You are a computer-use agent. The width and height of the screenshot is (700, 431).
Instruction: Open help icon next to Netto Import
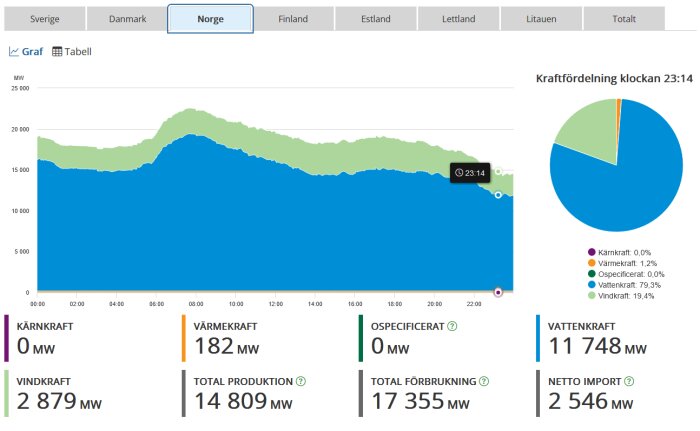point(629,381)
